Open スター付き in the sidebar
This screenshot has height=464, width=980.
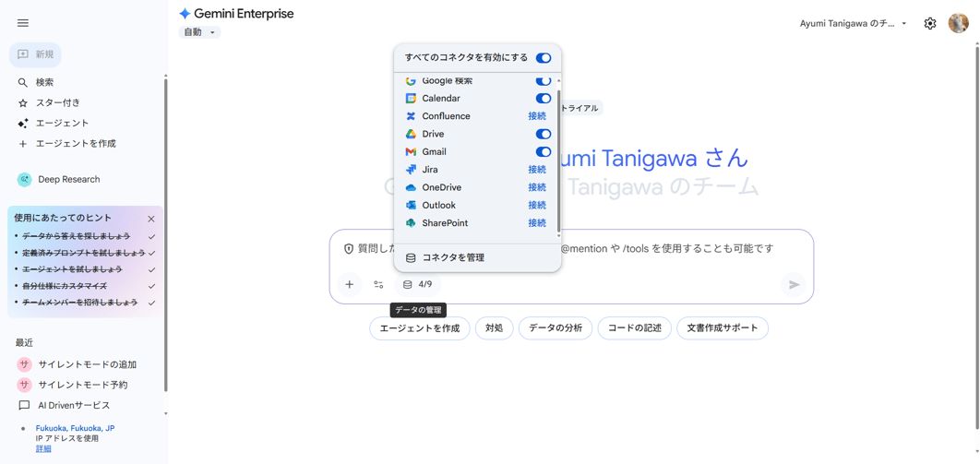pos(57,103)
